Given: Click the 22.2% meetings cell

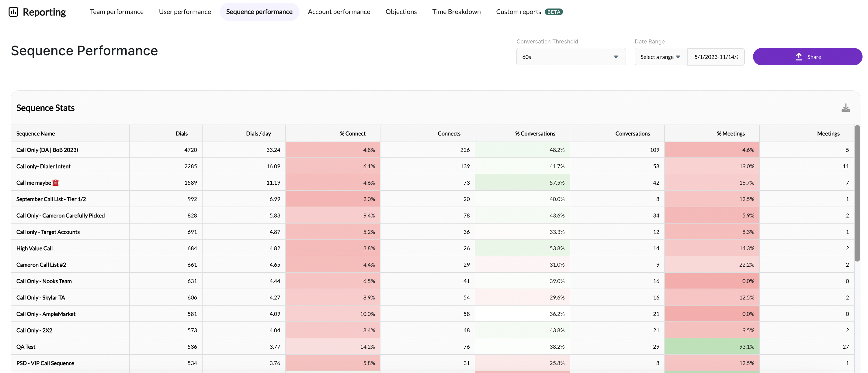Looking at the screenshot, I should pyautogui.click(x=712, y=265).
